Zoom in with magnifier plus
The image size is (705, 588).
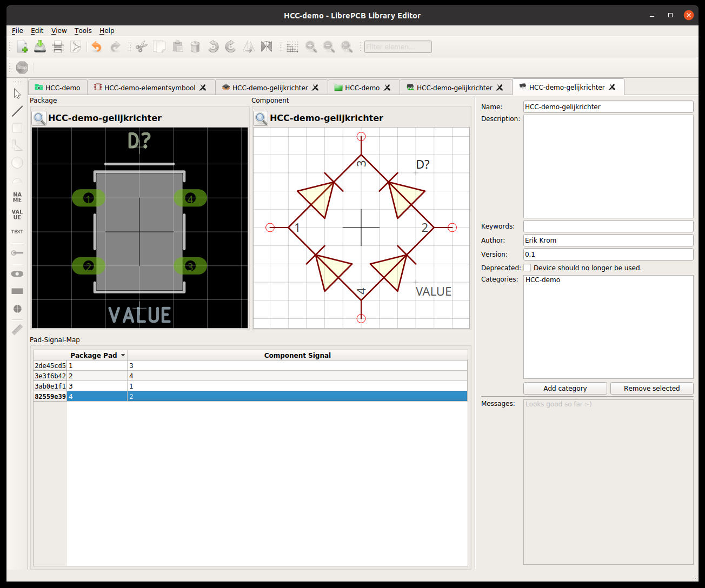click(x=311, y=46)
